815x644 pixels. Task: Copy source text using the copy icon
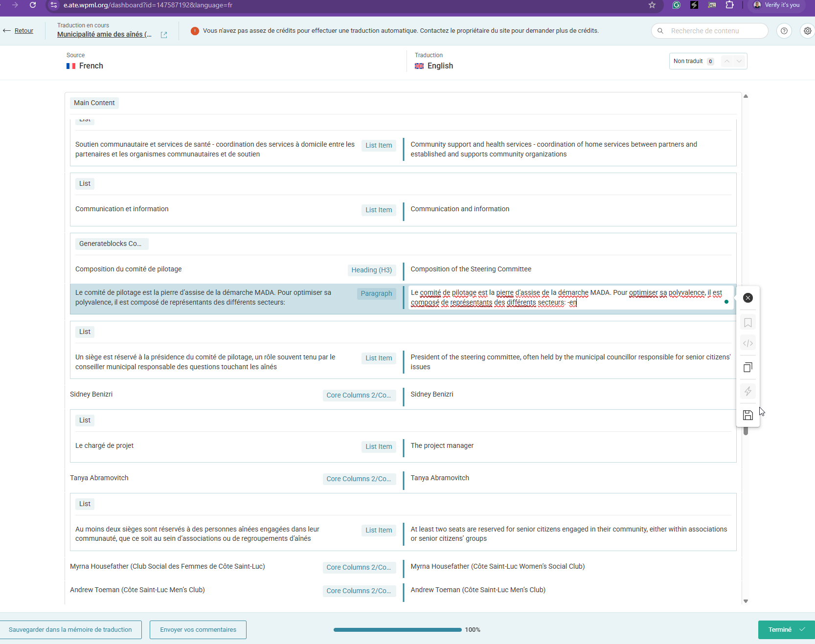pyautogui.click(x=748, y=367)
